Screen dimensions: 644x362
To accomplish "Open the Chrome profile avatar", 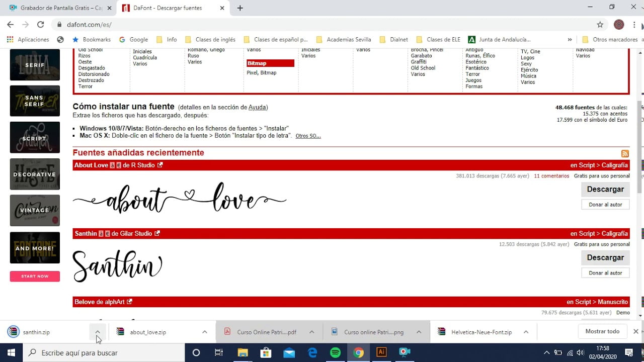I will click(619, 24).
